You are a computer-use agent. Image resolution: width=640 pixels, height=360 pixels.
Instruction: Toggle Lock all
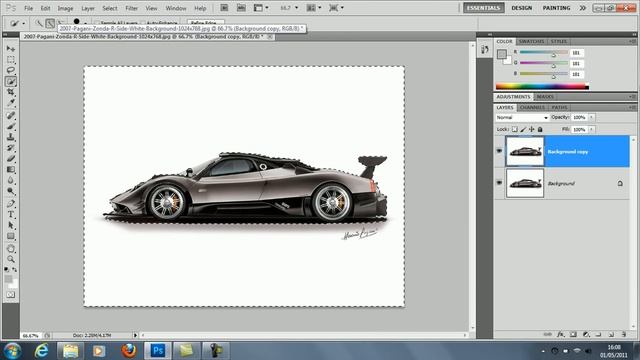(540, 129)
